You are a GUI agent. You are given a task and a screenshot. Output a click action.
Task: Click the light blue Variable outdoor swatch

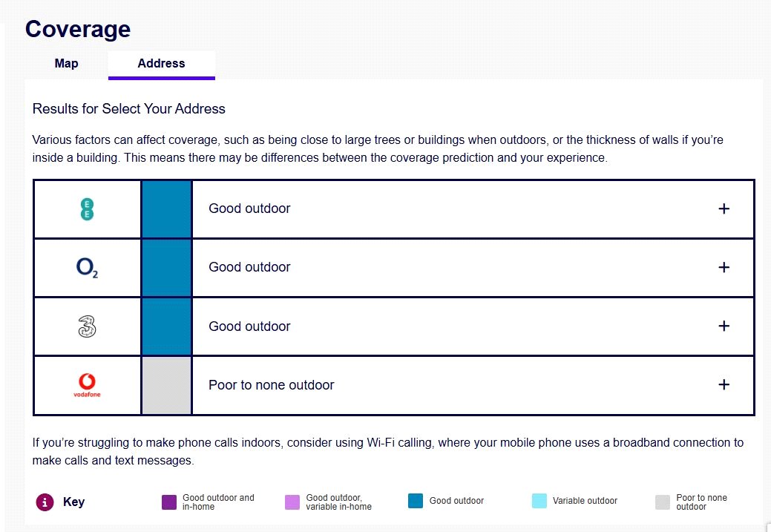[539, 501]
